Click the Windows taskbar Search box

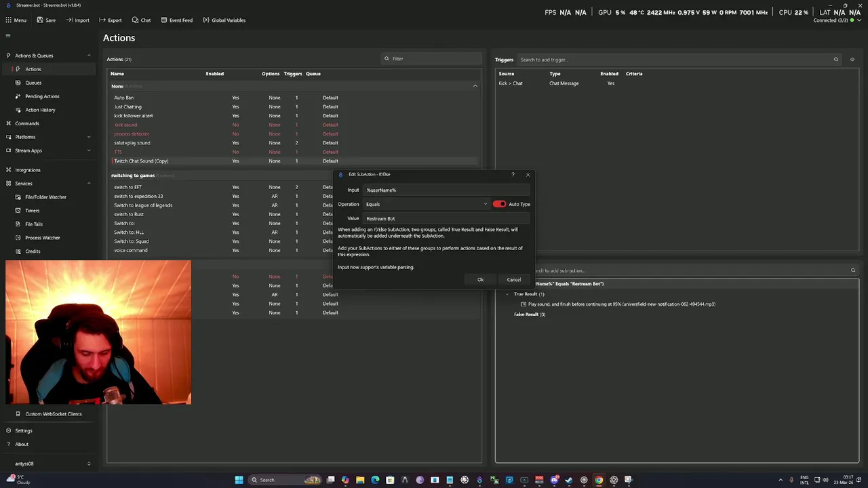pyautogui.click(x=285, y=480)
